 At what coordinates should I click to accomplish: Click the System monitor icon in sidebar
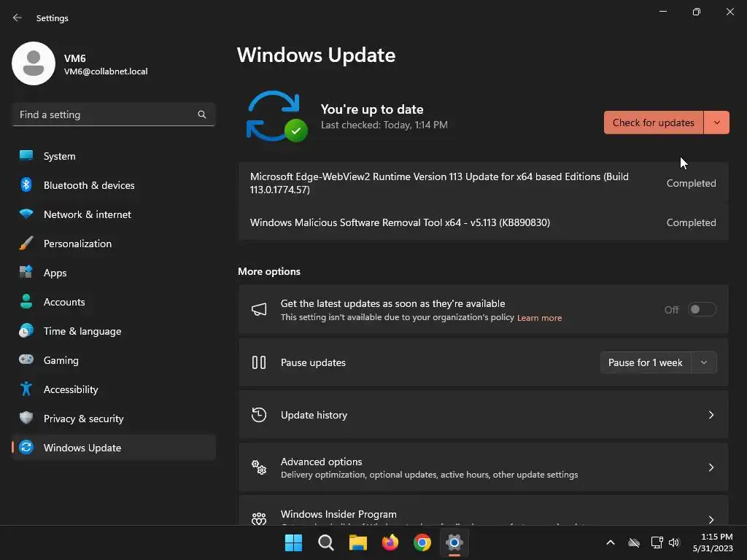pyautogui.click(x=26, y=156)
